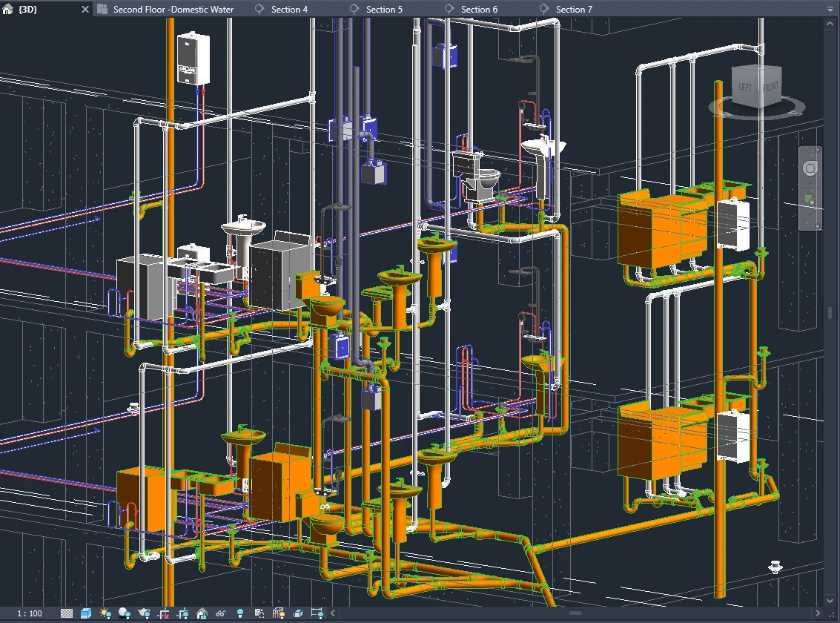Open the Visual Style cube icon
The width and height of the screenshot is (840, 623).
point(86,613)
